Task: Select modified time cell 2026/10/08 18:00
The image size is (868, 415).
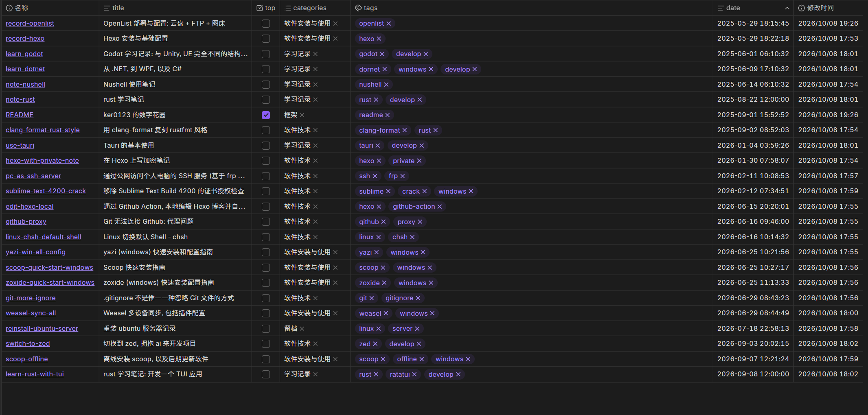Action: coord(829,313)
